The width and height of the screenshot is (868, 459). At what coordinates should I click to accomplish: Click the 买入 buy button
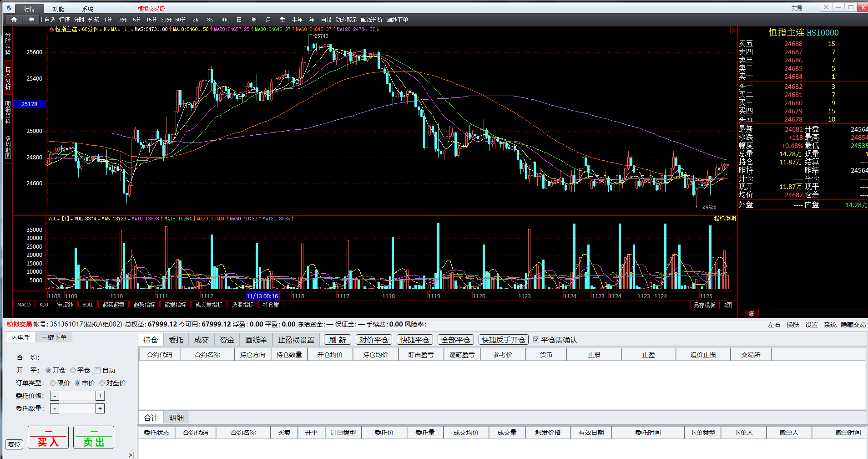coord(48,437)
